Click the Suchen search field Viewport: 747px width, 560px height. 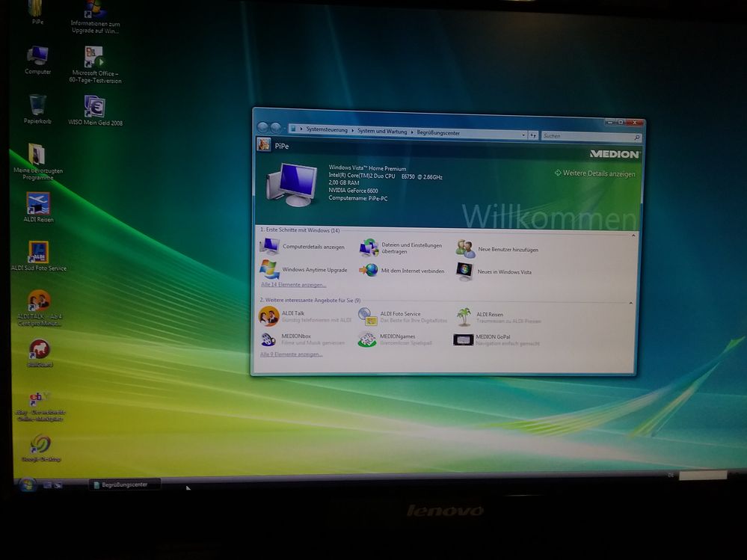(587, 136)
